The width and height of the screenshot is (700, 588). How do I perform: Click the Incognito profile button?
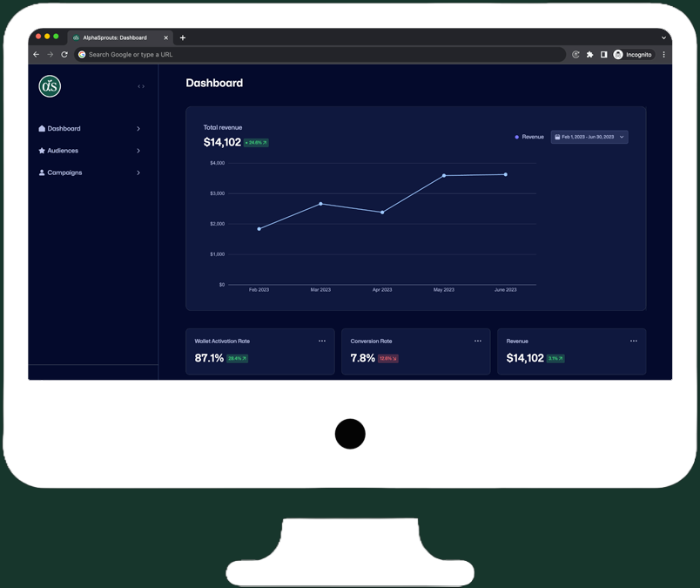tap(632, 55)
